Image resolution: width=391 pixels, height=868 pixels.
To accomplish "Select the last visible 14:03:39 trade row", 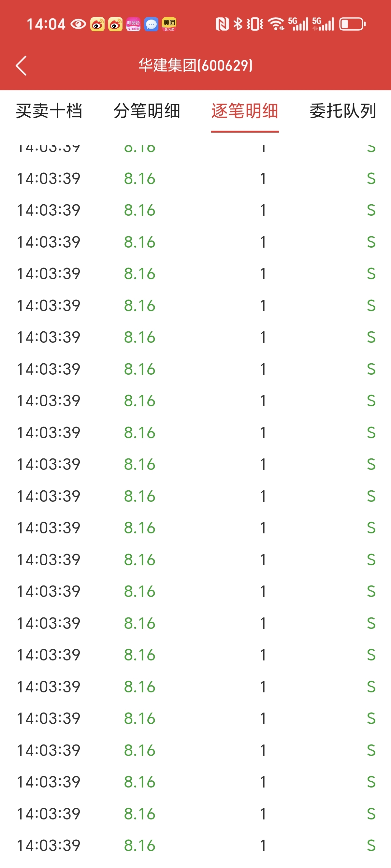I will coord(195,846).
